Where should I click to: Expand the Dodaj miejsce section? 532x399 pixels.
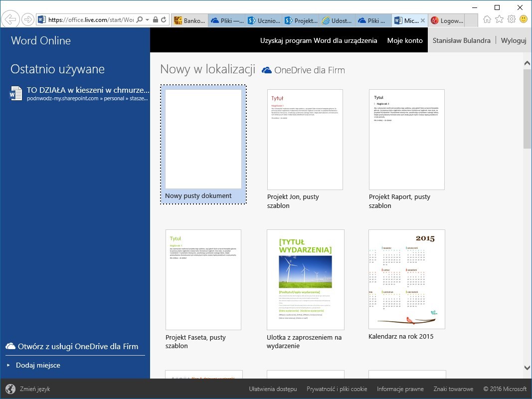click(x=38, y=365)
